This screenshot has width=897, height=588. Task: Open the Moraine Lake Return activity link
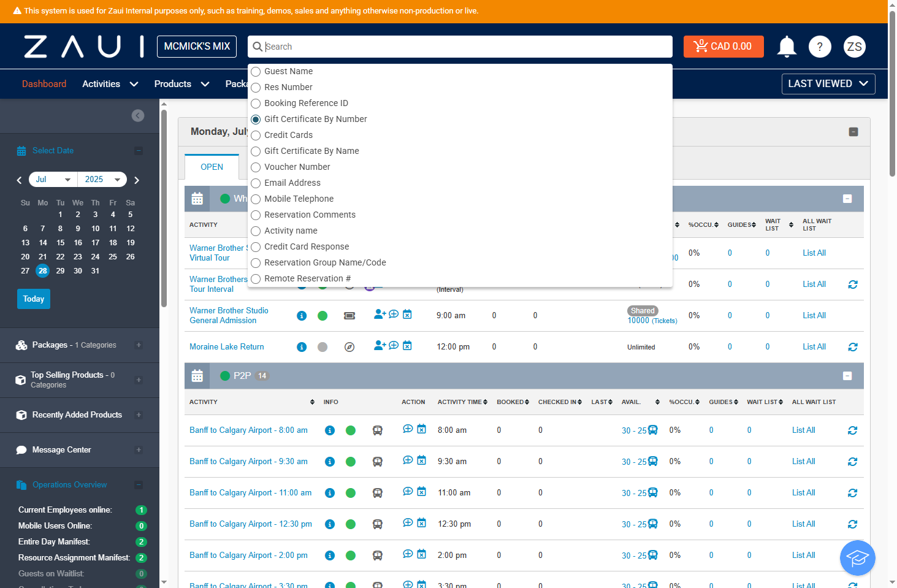click(227, 347)
